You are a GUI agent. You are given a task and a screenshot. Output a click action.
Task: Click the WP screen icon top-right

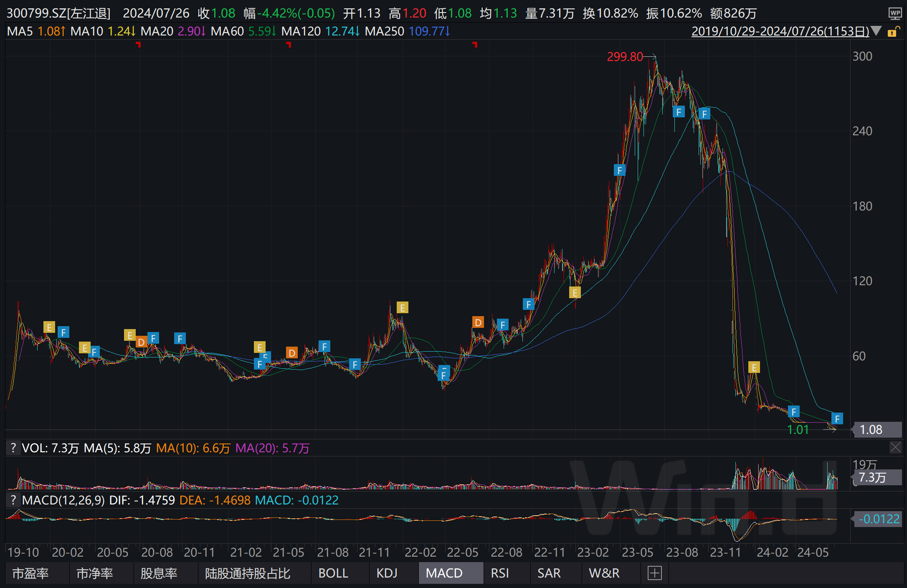[895, 13]
